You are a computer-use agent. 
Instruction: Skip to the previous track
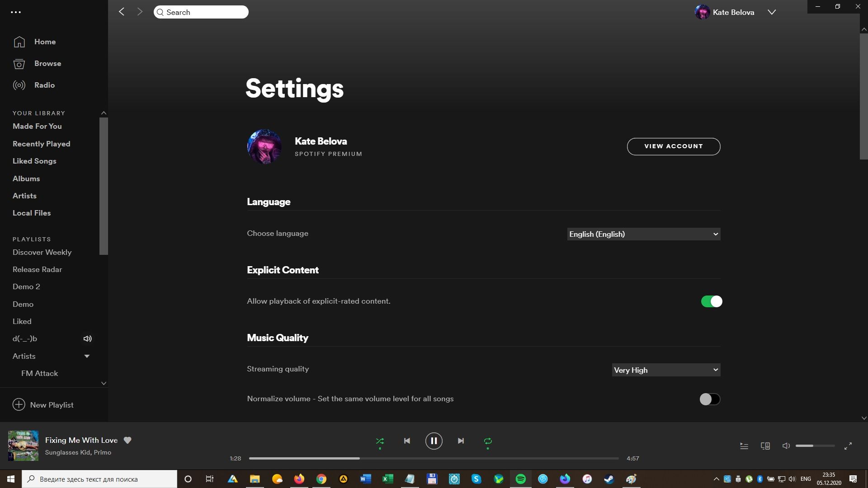[407, 441]
